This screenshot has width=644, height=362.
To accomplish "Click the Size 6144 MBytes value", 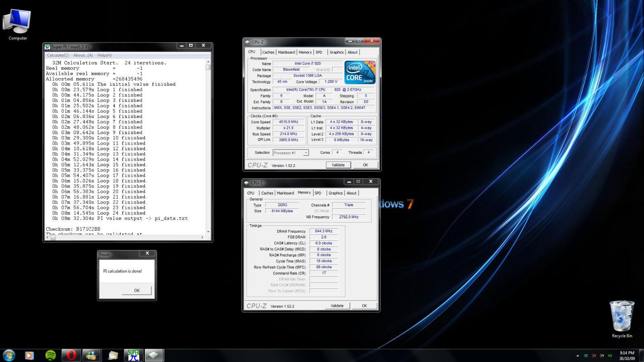I will point(282,211).
